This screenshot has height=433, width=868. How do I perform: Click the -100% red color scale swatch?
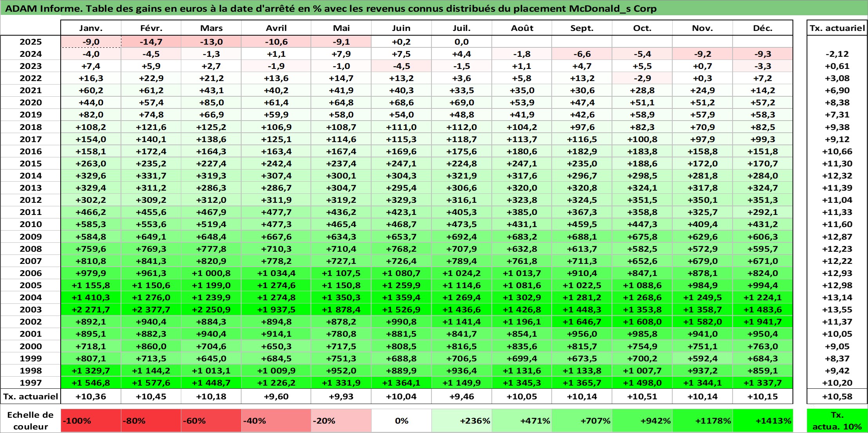(x=91, y=421)
